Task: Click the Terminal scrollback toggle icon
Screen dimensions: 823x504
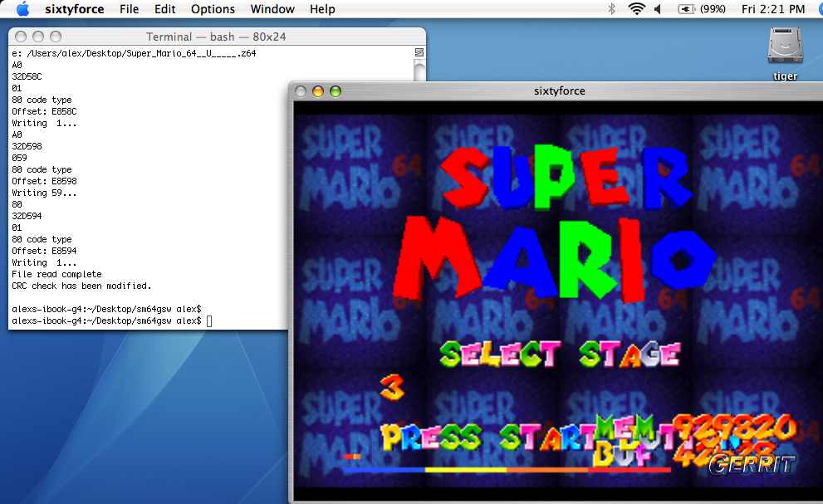Action: pos(419,52)
